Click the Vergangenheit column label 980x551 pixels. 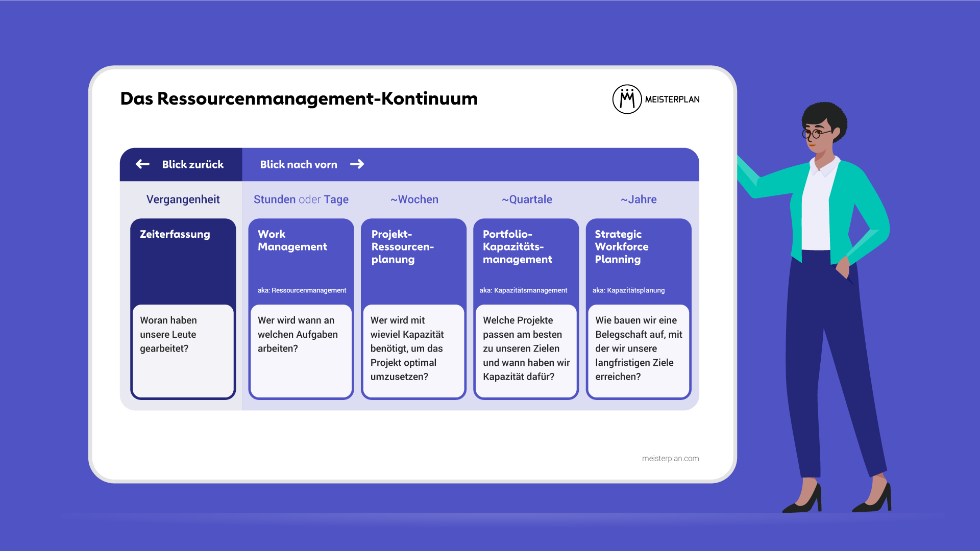click(x=183, y=199)
